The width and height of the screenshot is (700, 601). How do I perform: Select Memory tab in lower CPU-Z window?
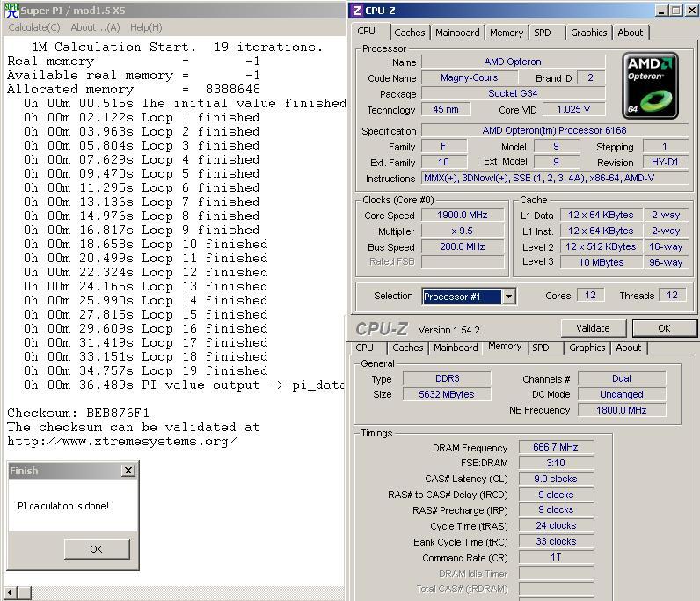point(505,347)
